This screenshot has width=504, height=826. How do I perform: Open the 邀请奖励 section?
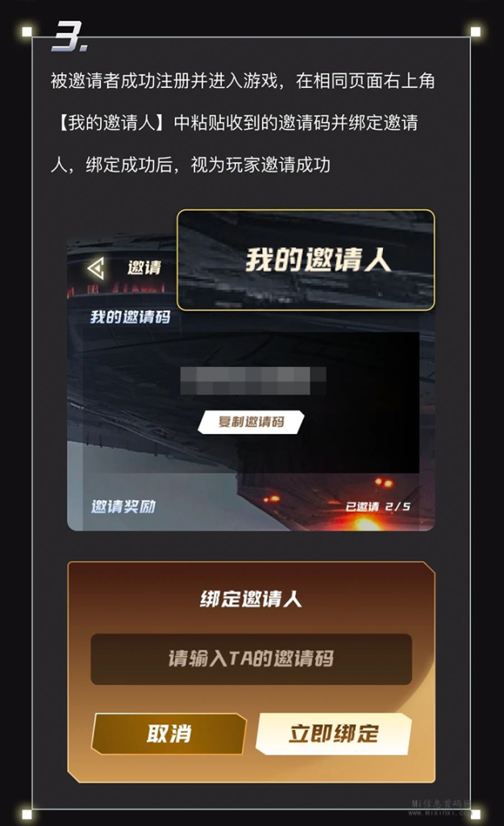(x=123, y=507)
